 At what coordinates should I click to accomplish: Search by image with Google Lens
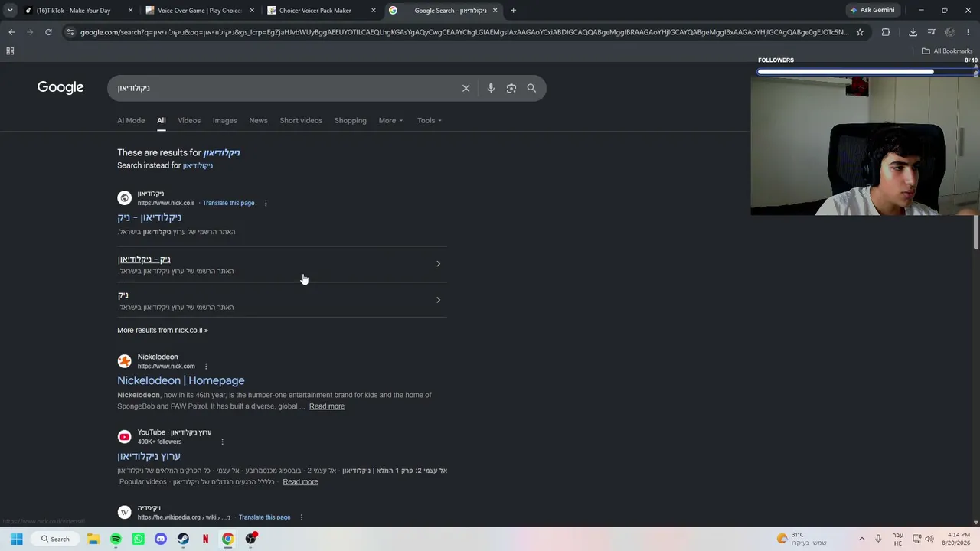(511, 88)
